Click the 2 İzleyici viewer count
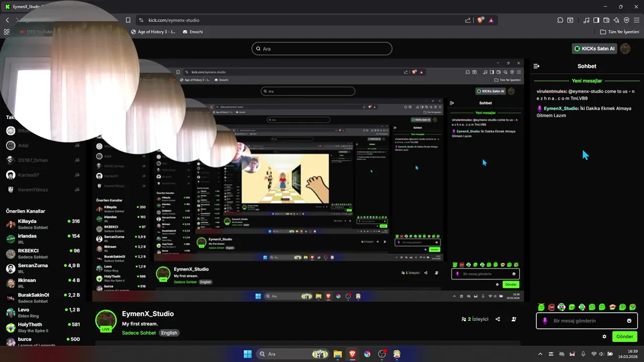 (475, 319)
